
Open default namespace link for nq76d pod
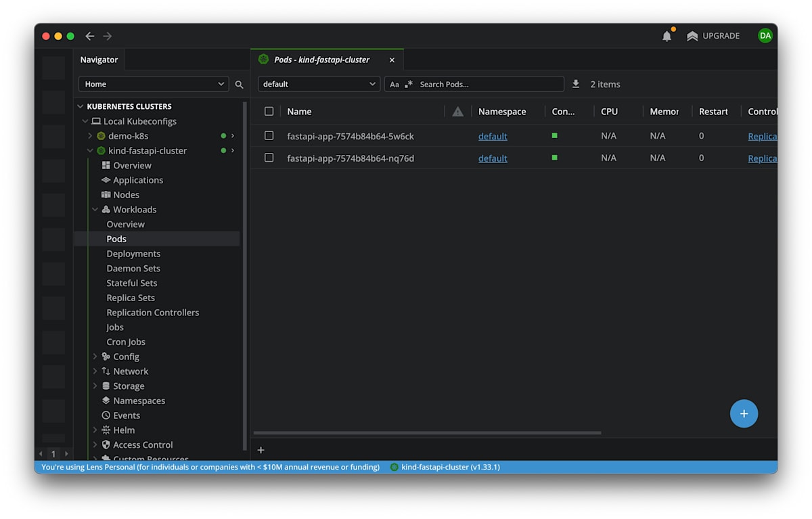(x=493, y=158)
